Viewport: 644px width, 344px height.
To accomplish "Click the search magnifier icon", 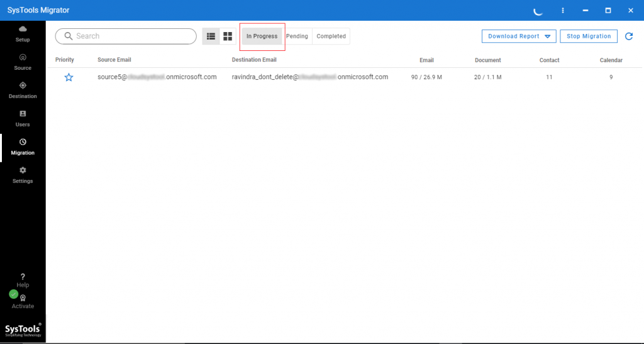I will click(68, 36).
